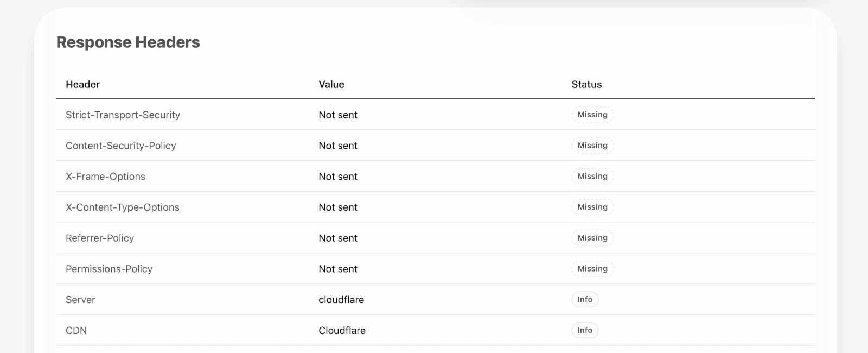868x353 pixels.
Task: Select the Server header name
Action: point(80,300)
